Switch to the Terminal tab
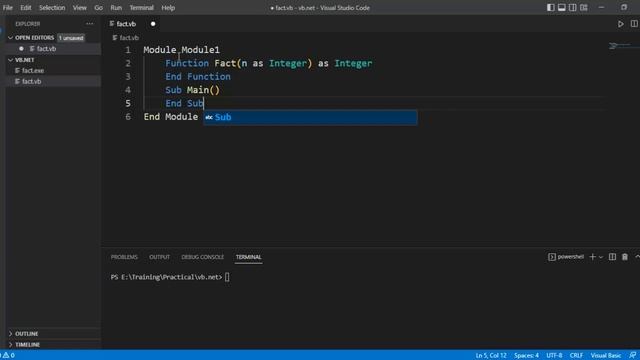This screenshot has width=640, height=360. tap(248, 257)
